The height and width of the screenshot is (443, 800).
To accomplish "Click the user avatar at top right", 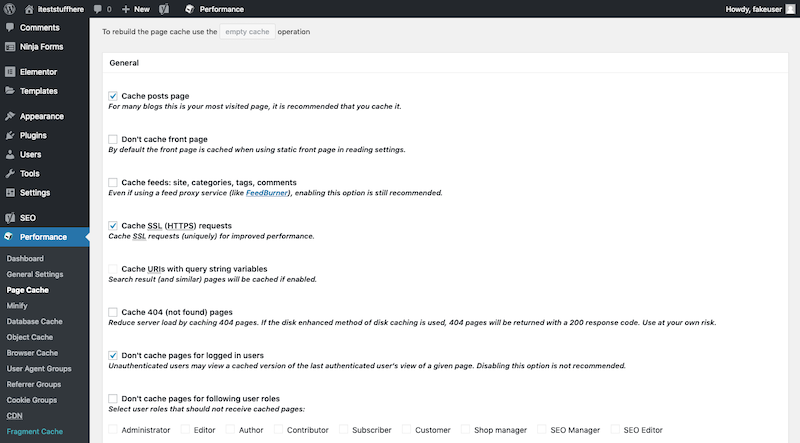I will pos(790,9).
